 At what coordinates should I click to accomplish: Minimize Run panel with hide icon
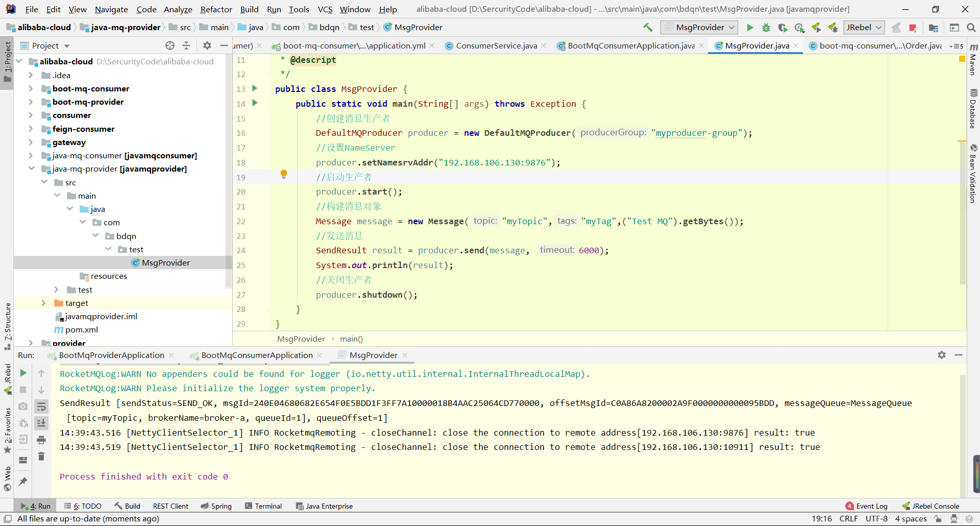point(959,355)
